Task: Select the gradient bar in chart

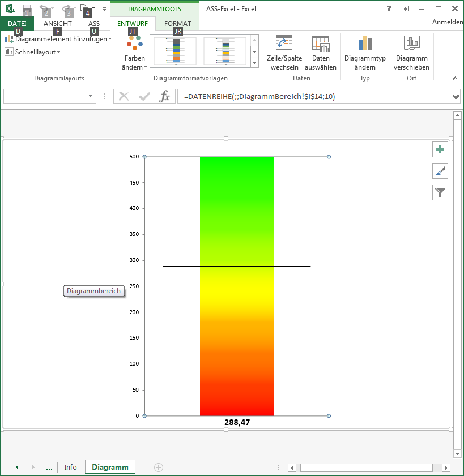Action: (x=237, y=340)
